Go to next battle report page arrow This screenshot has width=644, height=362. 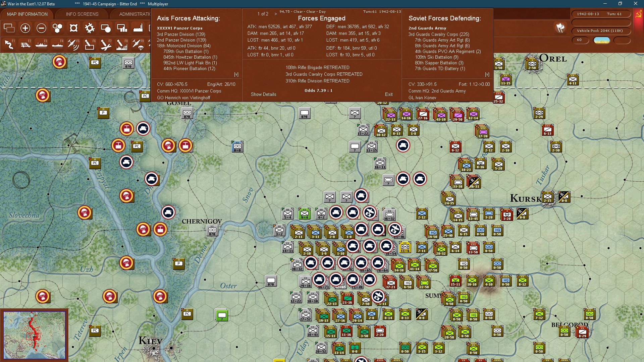(x=276, y=14)
